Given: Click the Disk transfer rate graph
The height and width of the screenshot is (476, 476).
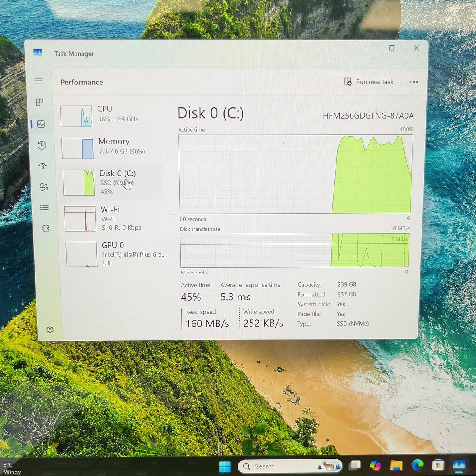Looking at the screenshot, I should 295,251.
